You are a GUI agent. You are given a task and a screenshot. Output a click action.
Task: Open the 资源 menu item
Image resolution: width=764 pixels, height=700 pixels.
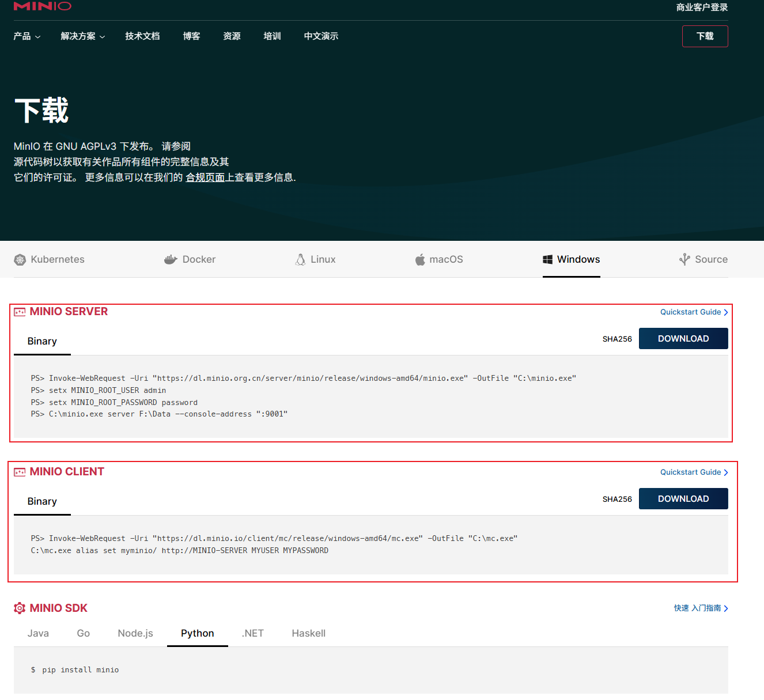click(x=232, y=36)
